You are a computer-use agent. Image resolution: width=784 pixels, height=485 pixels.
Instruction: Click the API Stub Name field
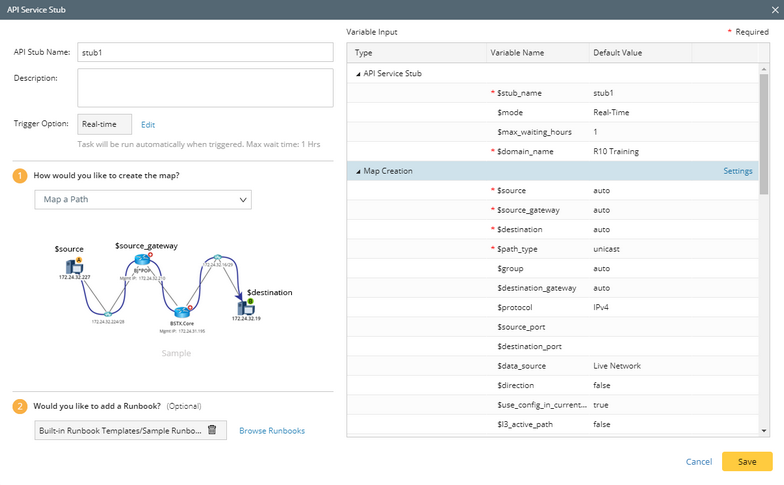click(204, 53)
